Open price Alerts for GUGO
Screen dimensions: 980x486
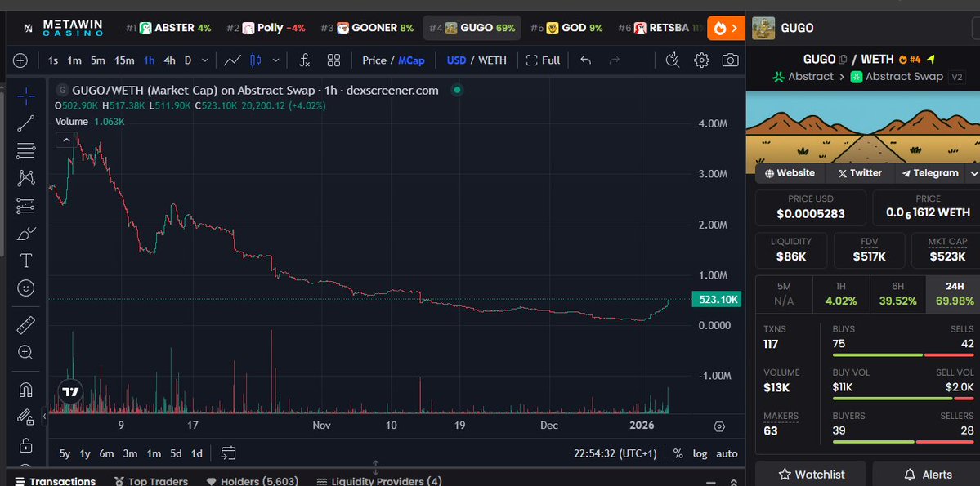(929, 475)
